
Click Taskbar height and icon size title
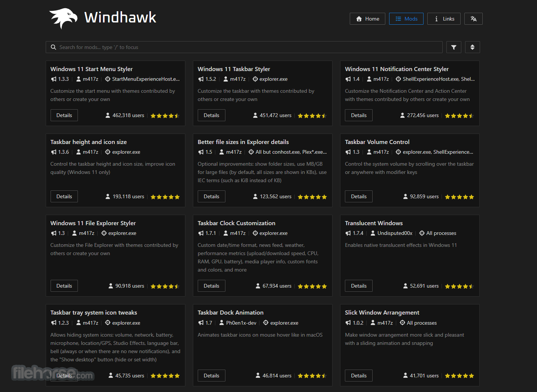pyautogui.click(x=88, y=142)
